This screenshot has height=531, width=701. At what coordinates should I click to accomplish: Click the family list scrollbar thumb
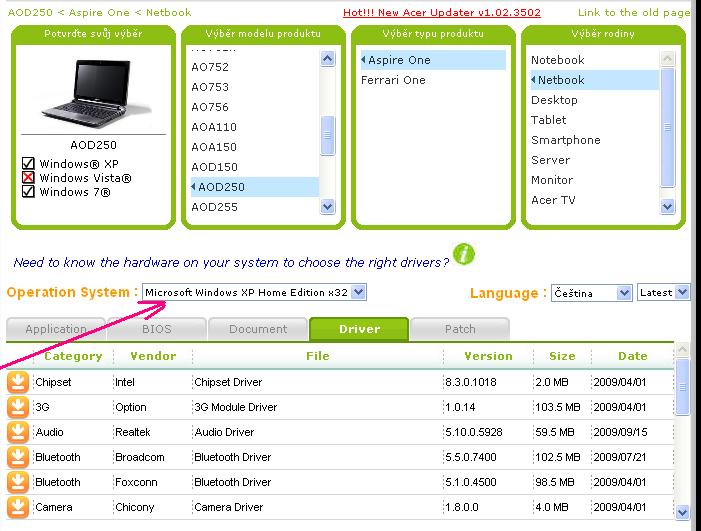click(x=667, y=127)
